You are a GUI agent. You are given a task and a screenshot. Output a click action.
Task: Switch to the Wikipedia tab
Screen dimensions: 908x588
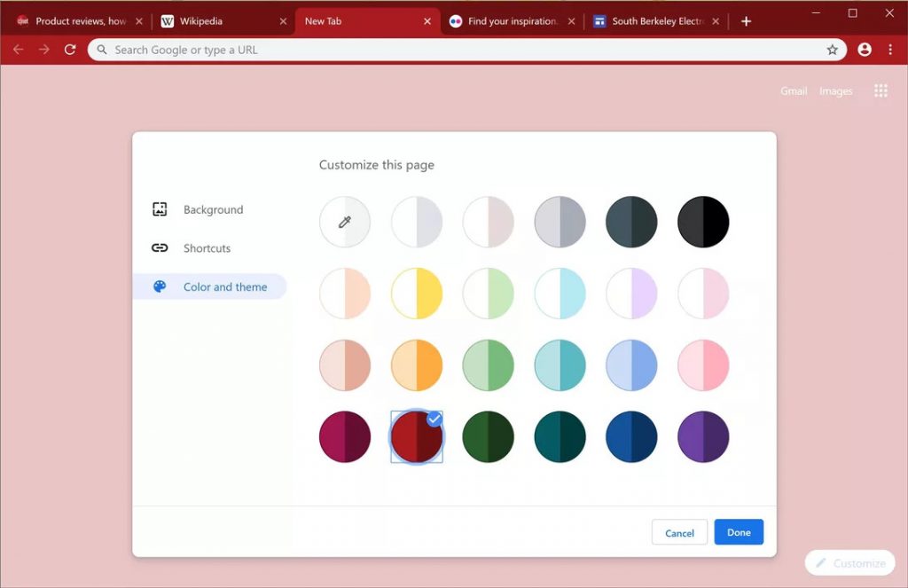pyautogui.click(x=213, y=21)
